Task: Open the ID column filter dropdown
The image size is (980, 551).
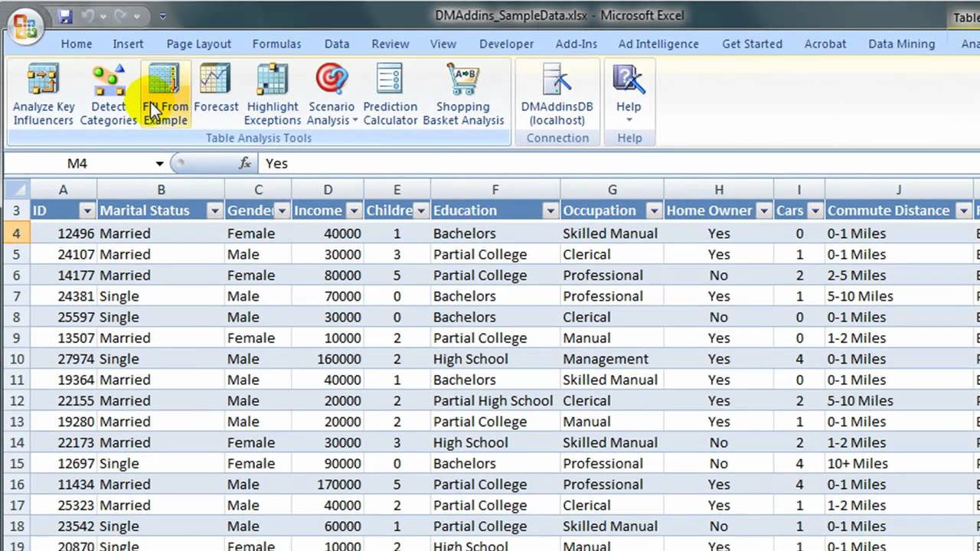Action: [x=87, y=210]
